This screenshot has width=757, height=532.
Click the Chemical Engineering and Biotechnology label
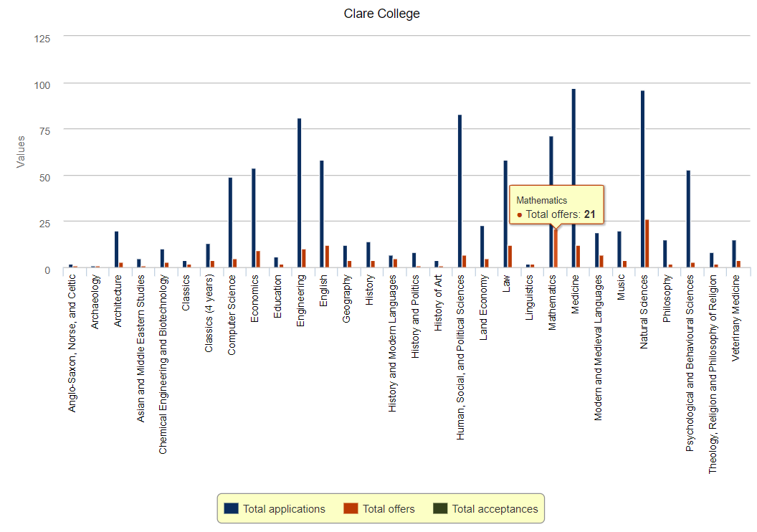pyautogui.click(x=163, y=364)
